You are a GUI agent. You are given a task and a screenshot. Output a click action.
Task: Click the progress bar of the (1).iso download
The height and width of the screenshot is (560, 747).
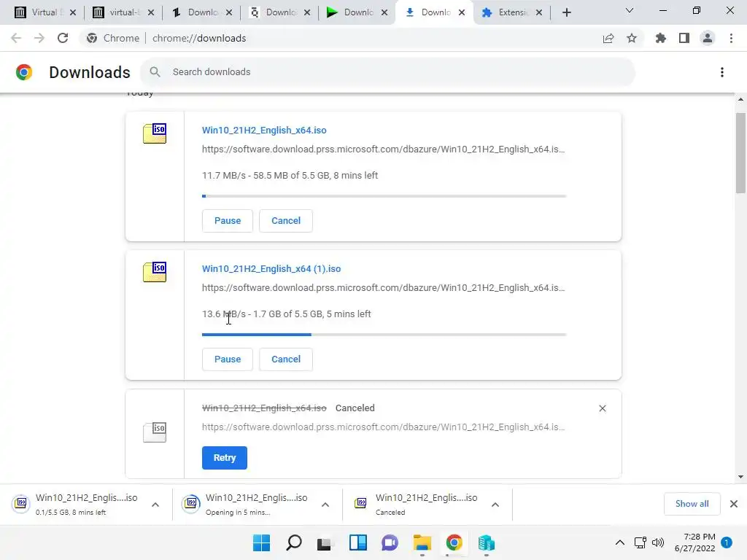384,335
